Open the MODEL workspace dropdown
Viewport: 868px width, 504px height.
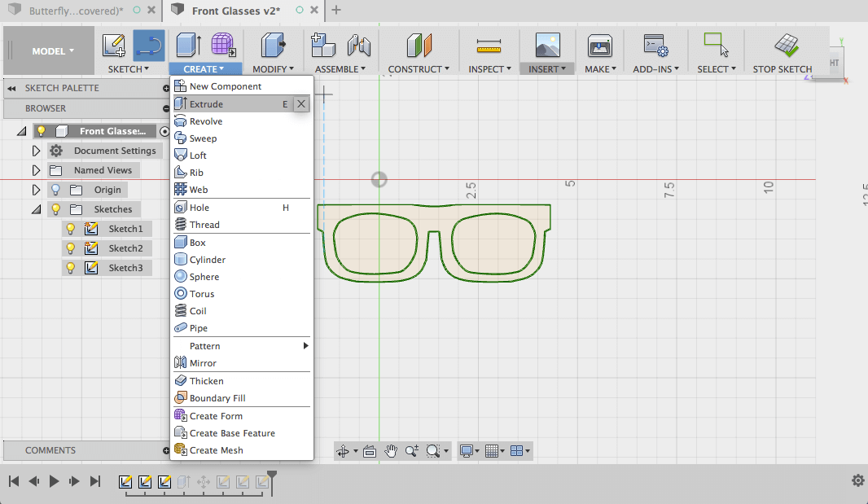click(x=52, y=51)
